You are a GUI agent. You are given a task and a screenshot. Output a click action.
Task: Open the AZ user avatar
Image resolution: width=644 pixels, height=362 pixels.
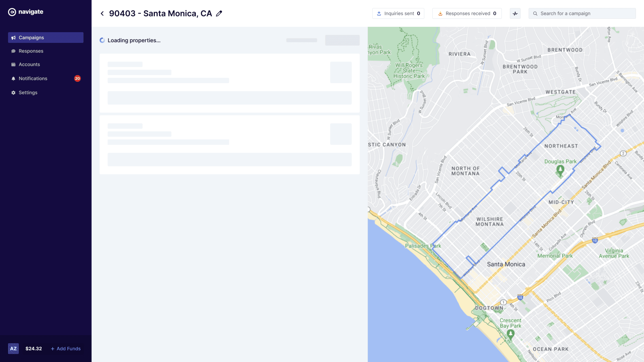[13, 349]
